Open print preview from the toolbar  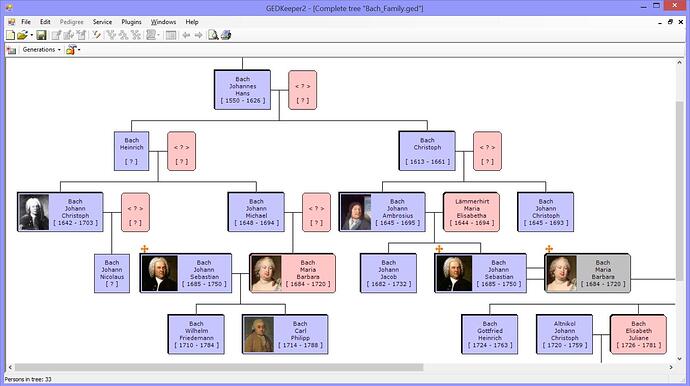[x=213, y=35]
